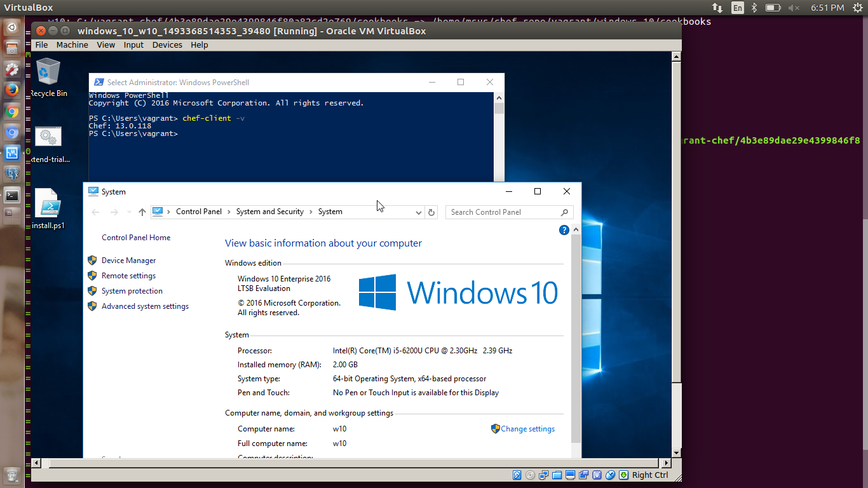Click the CPU virtualization status icon

597,475
